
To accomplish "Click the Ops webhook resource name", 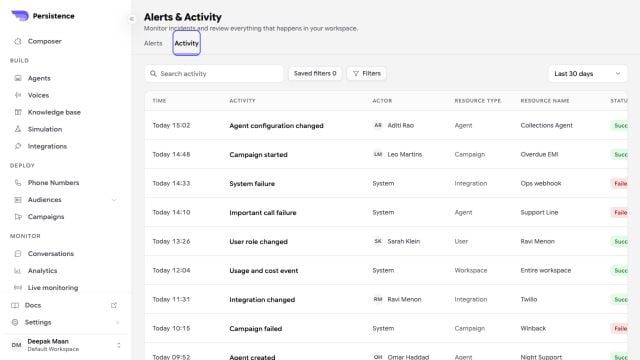I will (541, 183).
